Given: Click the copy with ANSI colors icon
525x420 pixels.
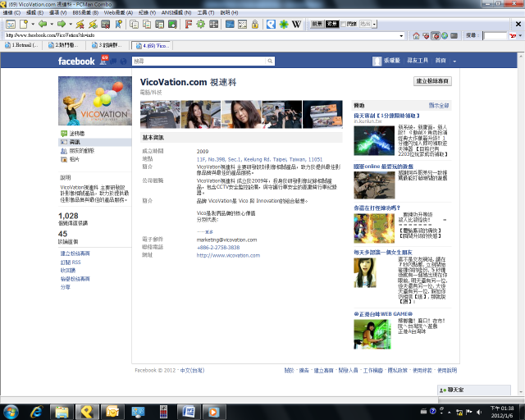Looking at the screenshot, I should (x=147, y=24).
